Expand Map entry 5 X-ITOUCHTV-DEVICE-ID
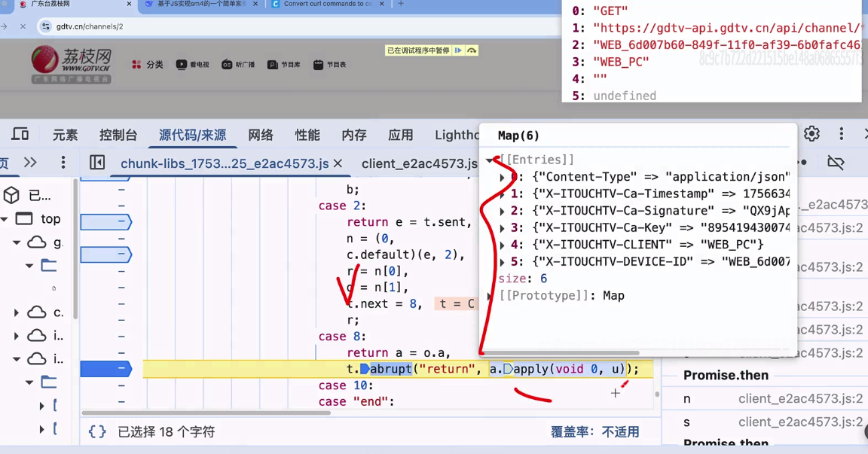Screen dimensions: 868x454 [502, 262]
